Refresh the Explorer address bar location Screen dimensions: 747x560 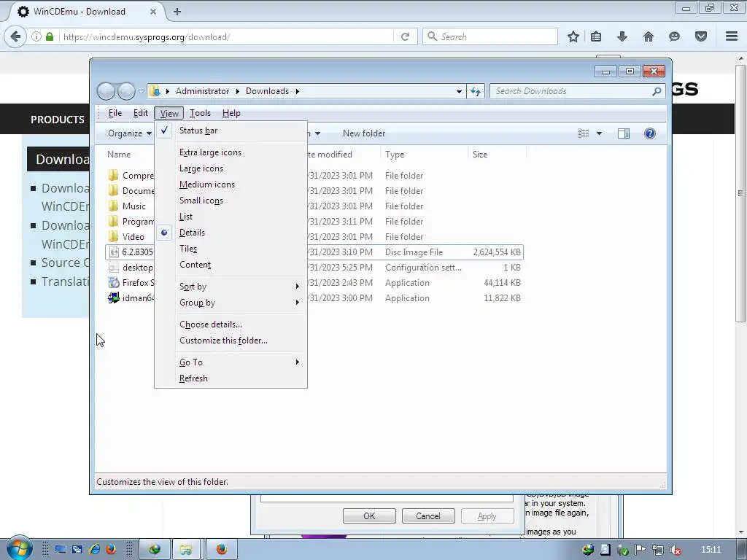[x=476, y=91]
